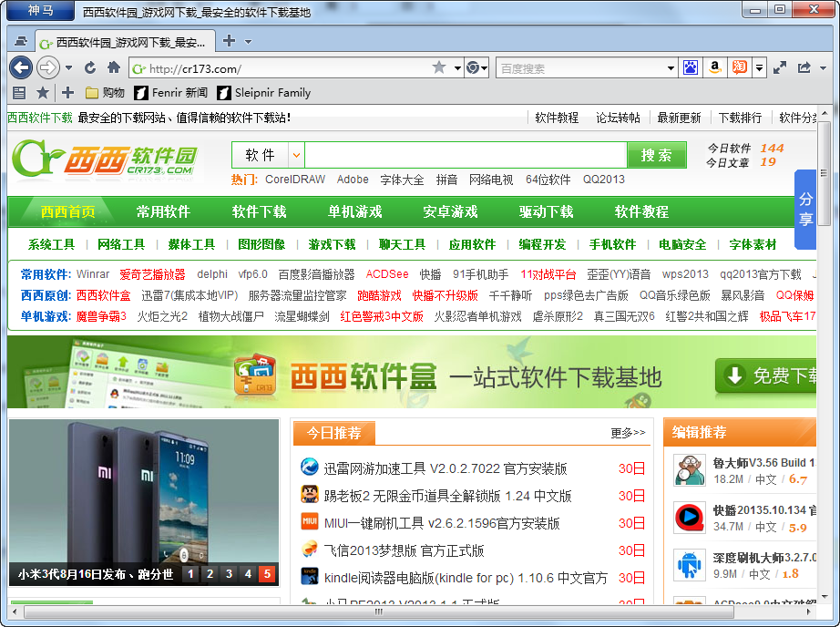The image size is (840, 627).
Task: Click the 小米3 phone slideshow image
Action: coord(144,490)
